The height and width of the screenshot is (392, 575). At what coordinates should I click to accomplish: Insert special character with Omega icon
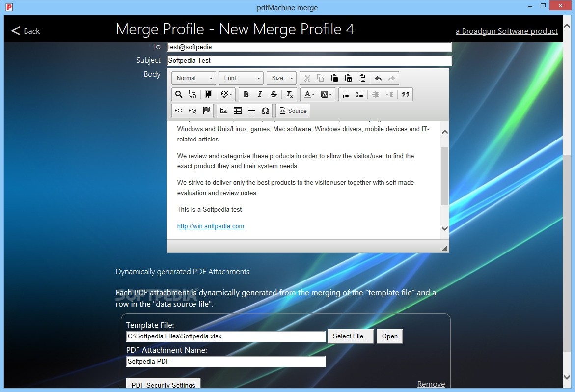tap(266, 111)
